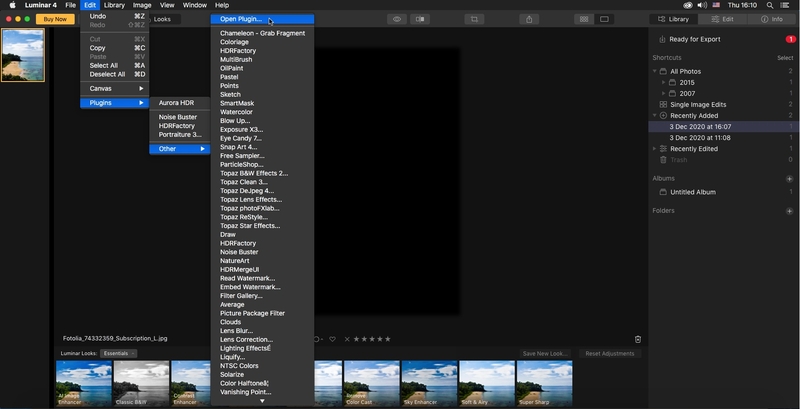Open the Apple menu
The height and width of the screenshot is (409, 800).
point(12,5)
